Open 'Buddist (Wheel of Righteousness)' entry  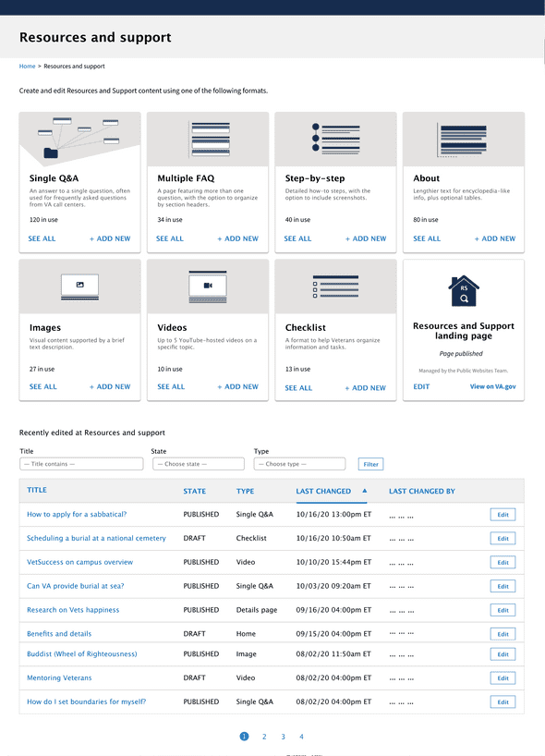click(82, 653)
